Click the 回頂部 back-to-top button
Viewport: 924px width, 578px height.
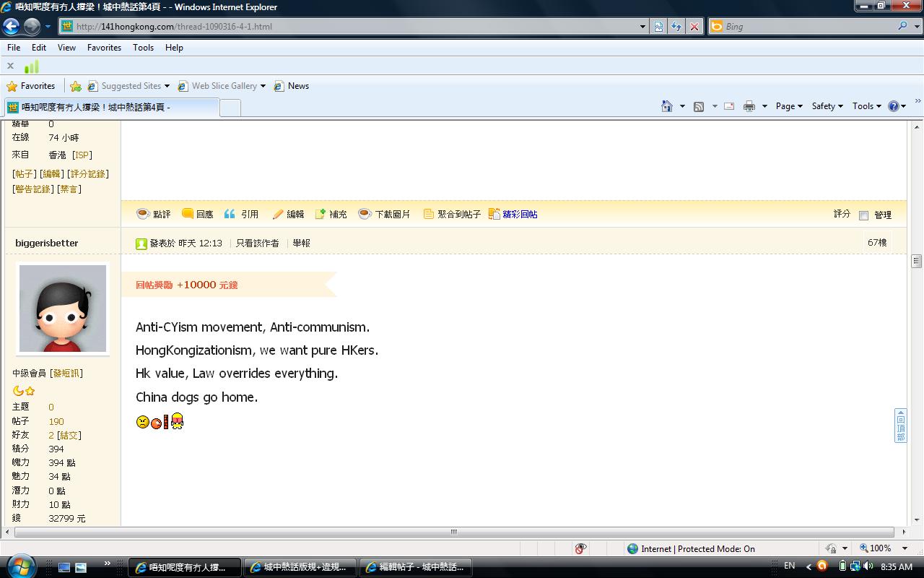tap(900, 426)
